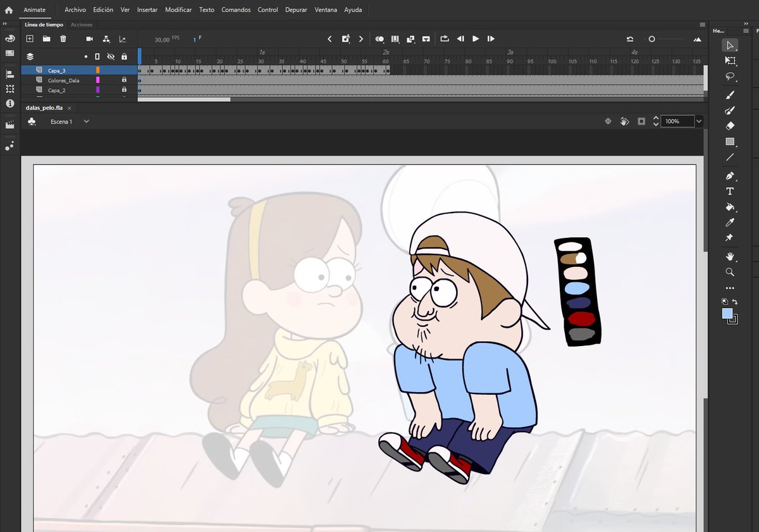Click the Home icon
Image resolution: width=759 pixels, height=532 pixels.
8,10
